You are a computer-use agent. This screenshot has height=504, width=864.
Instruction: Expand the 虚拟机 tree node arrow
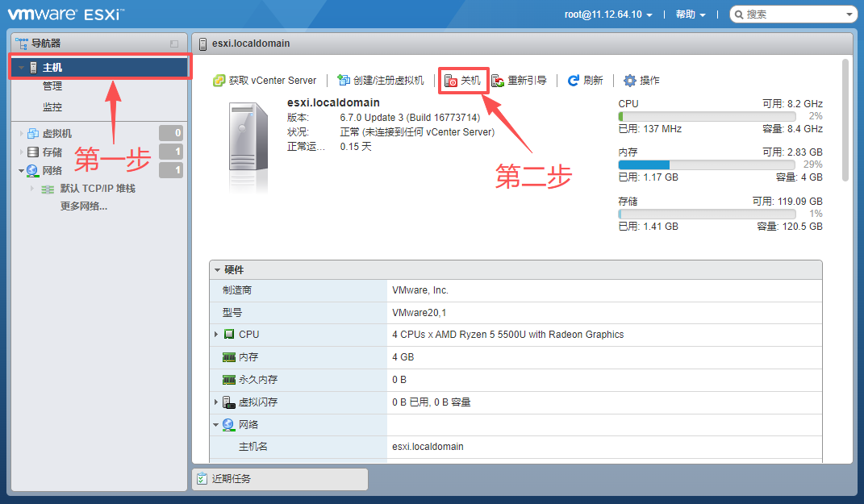[x=21, y=133]
